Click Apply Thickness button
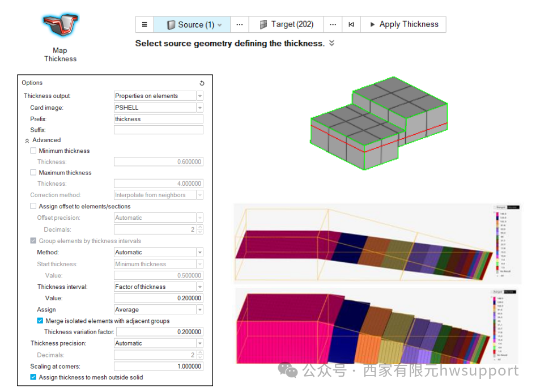 coord(403,24)
